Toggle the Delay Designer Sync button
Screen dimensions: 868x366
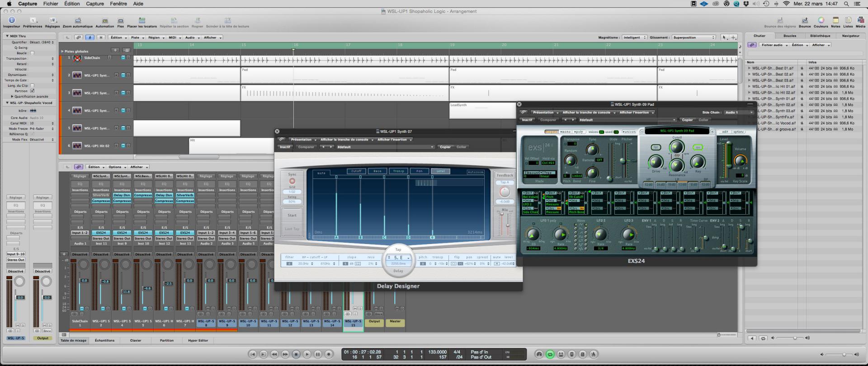(x=292, y=181)
